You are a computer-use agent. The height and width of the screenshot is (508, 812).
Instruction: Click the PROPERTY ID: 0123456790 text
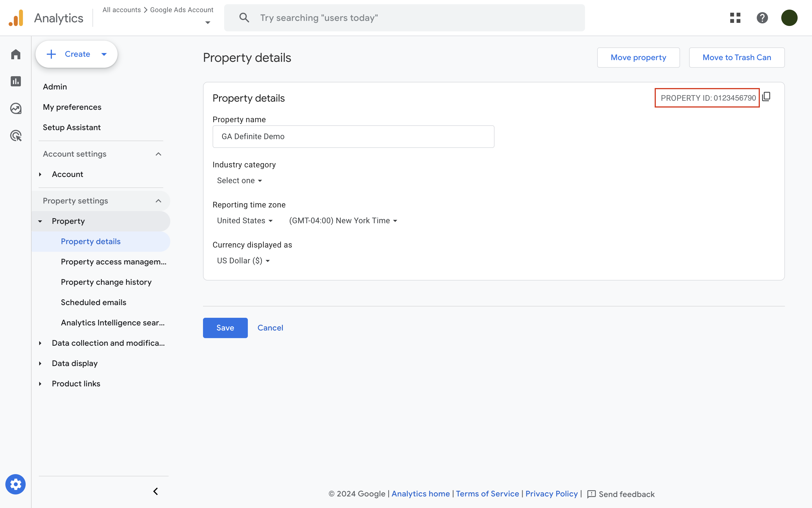pos(708,98)
